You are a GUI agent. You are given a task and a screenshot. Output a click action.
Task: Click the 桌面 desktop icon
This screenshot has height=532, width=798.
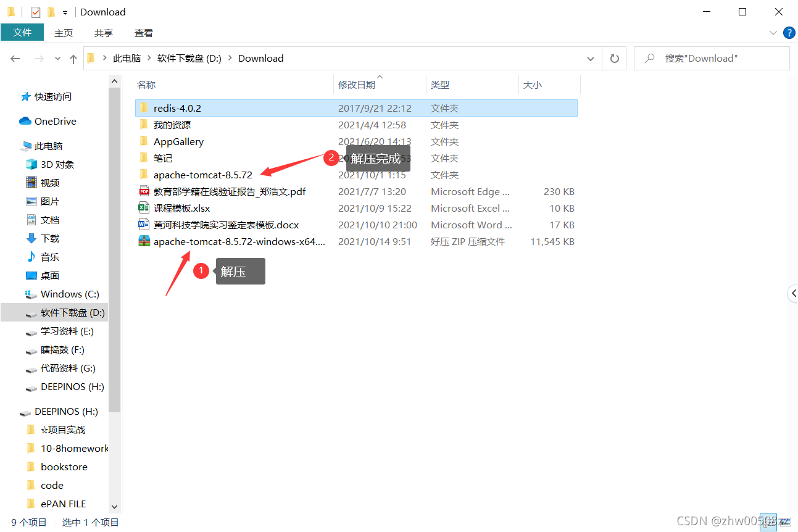pyautogui.click(x=31, y=275)
